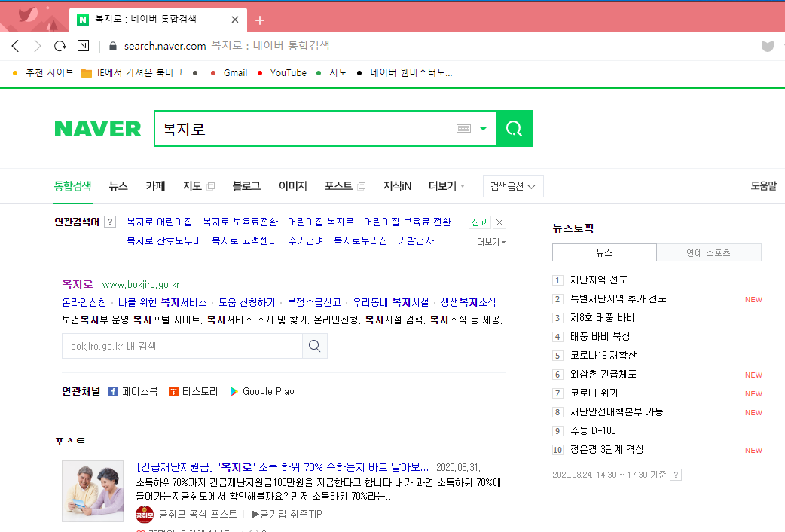Click the 공기업 취준TIP series link
This screenshot has width=785, height=532.
pos(286,514)
